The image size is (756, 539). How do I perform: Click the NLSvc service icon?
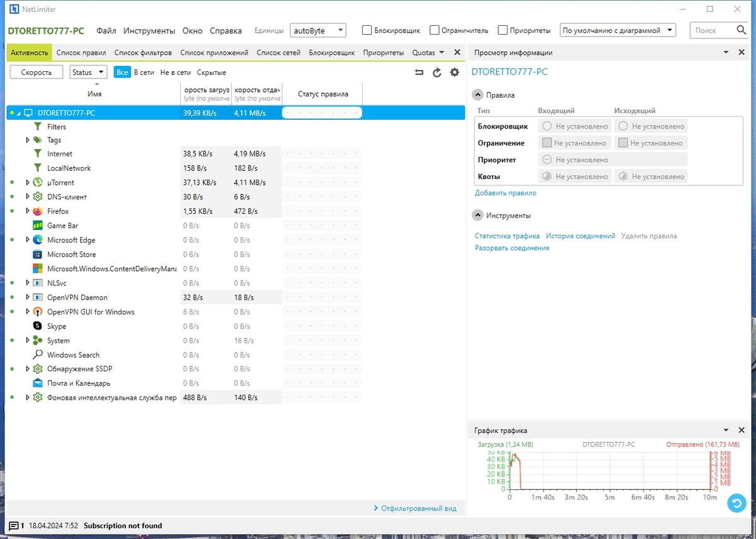coord(37,283)
